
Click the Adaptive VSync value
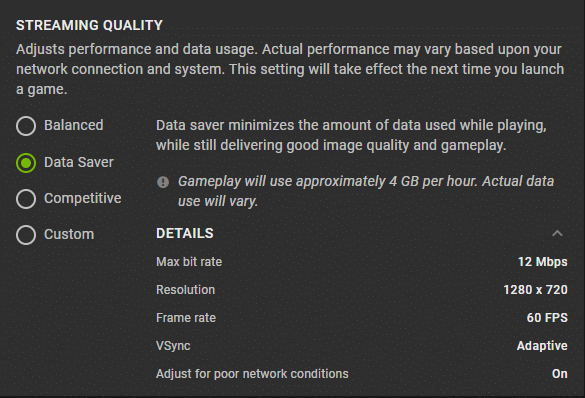(x=542, y=346)
